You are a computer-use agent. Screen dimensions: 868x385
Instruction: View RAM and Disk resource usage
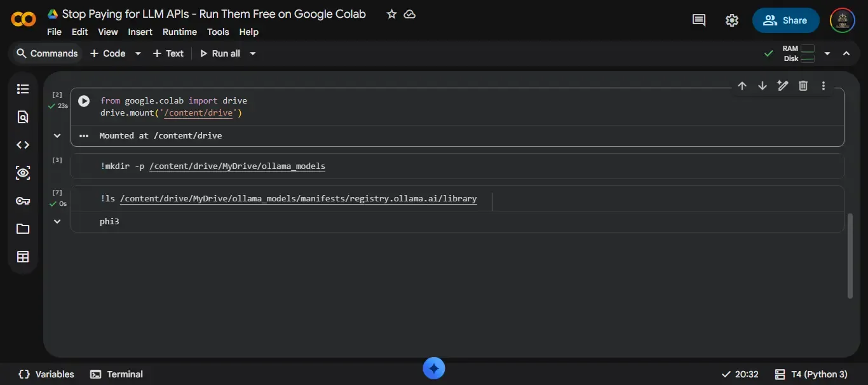click(x=798, y=53)
